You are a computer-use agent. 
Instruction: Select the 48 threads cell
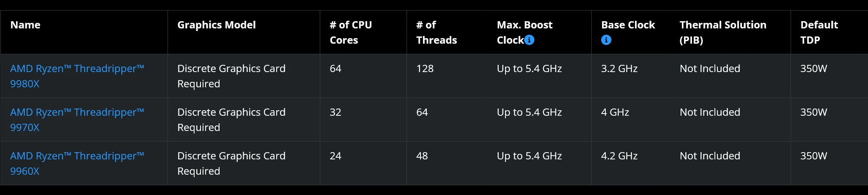click(447, 163)
